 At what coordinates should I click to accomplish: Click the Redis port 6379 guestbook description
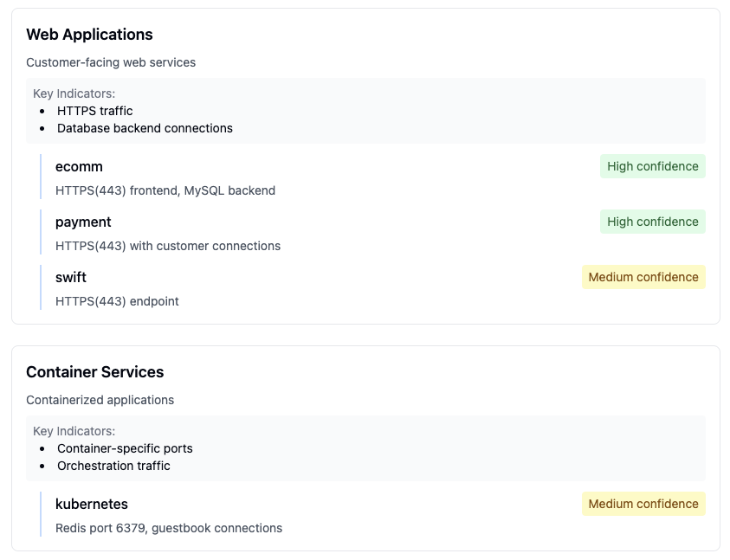(x=169, y=528)
